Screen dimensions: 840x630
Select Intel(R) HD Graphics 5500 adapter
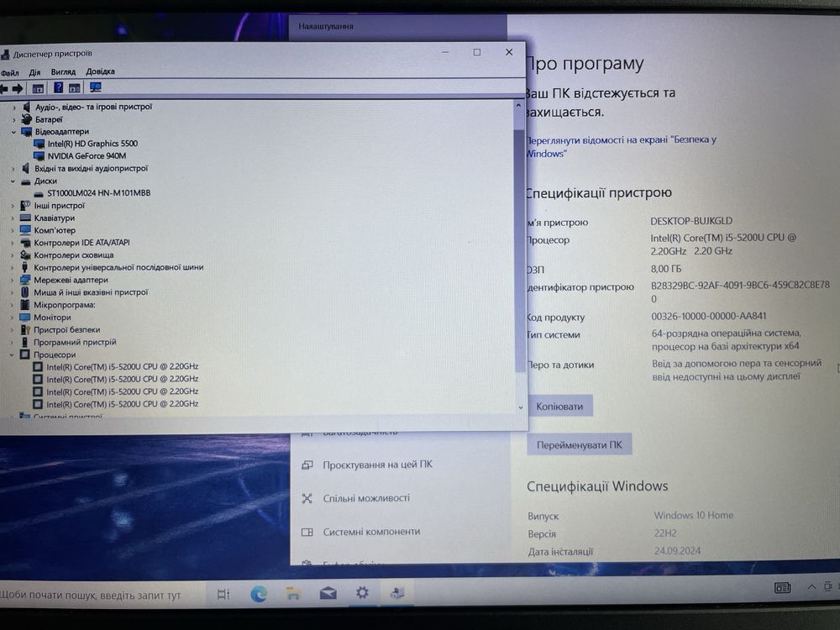click(x=92, y=144)
